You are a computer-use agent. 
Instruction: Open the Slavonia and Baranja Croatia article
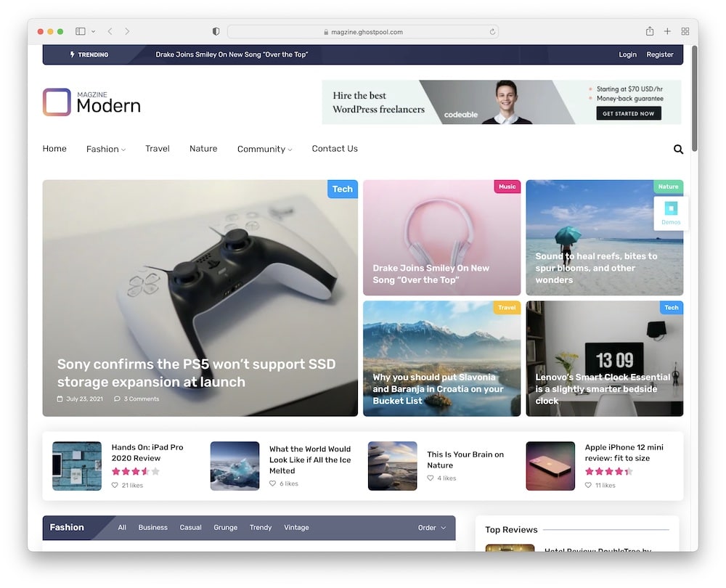(438, 389)
